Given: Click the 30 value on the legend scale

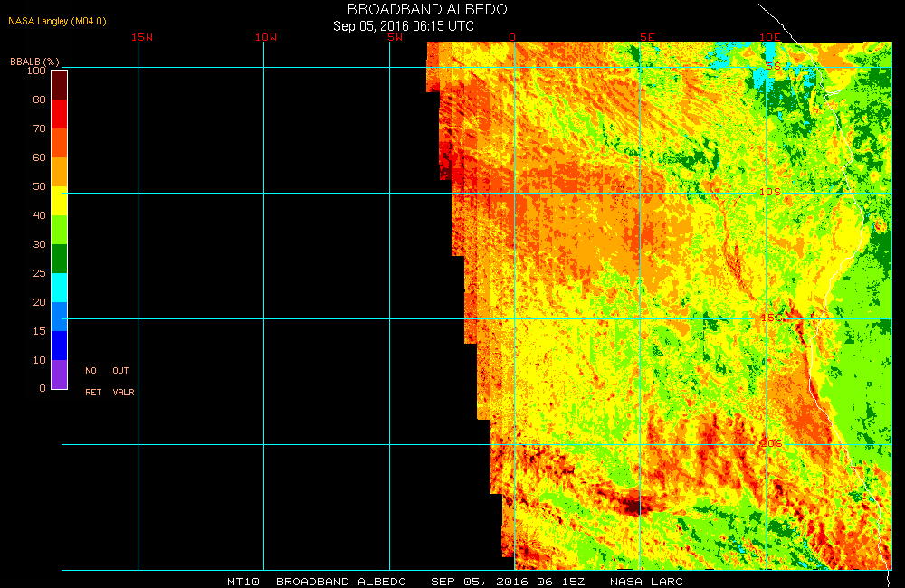Looking at the screenshot, I should (x=39, y=244).
